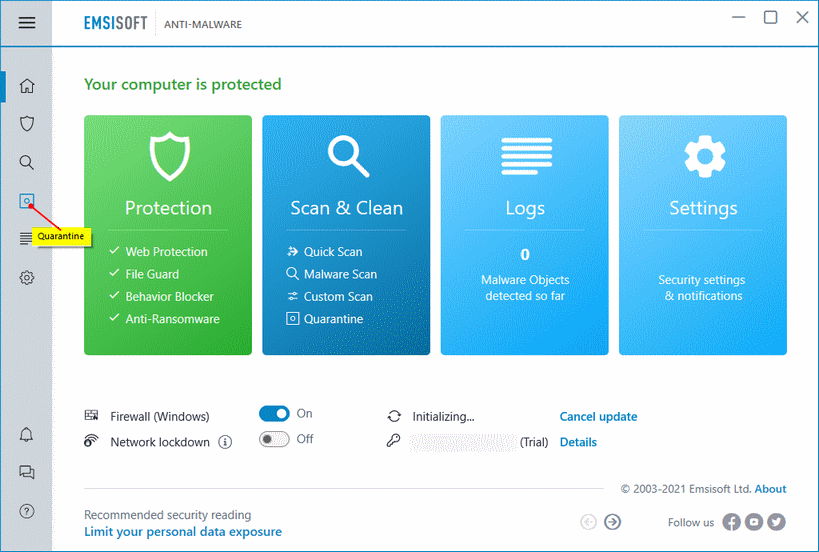
Task: Open 'Limit your personal data exposure' article
Action: pyautogui.click(x=183, y=532)
